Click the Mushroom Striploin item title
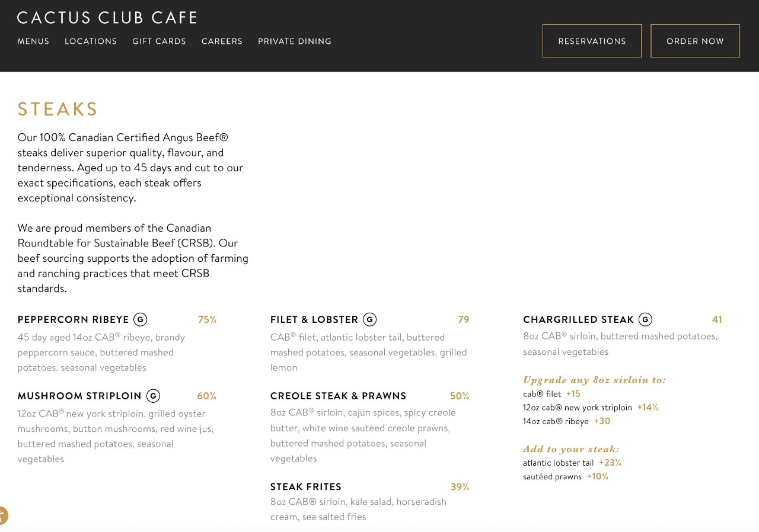This screenshot has width=759, height=532. (79, 396)
